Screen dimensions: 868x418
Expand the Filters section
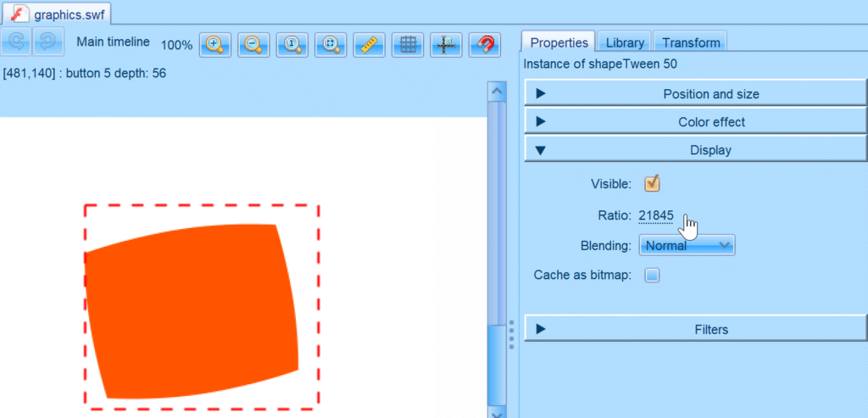(695, 330)
